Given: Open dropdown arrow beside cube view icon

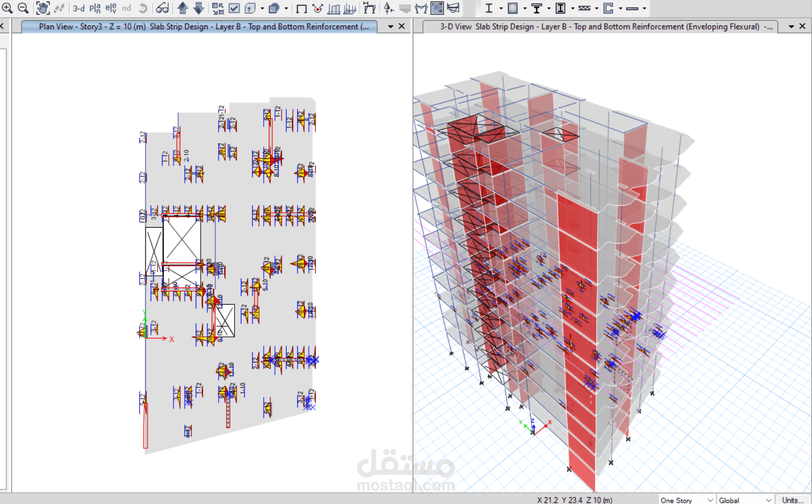Looking at the screenshot, I should coord(262,8).
